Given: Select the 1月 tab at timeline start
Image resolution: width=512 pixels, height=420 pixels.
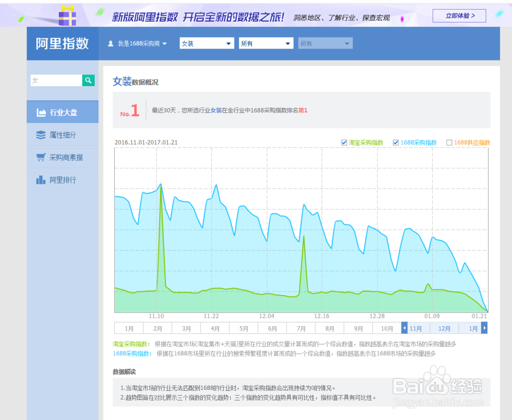Looking at the screenshot, I should (129, 328).
